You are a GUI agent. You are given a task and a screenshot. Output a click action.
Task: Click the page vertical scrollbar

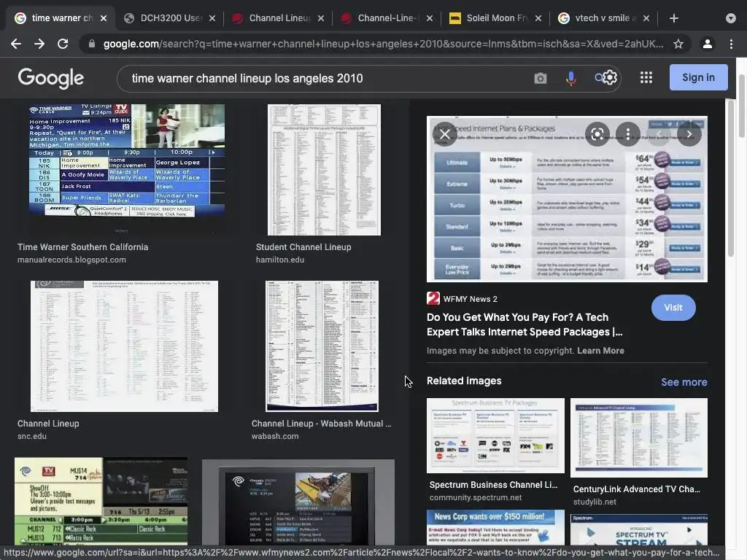coord(741,105)
